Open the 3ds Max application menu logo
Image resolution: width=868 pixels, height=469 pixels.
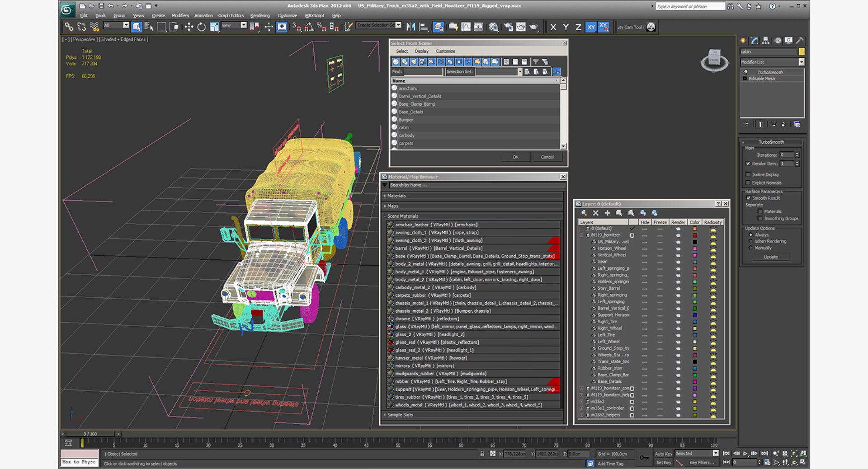point(68,9)
